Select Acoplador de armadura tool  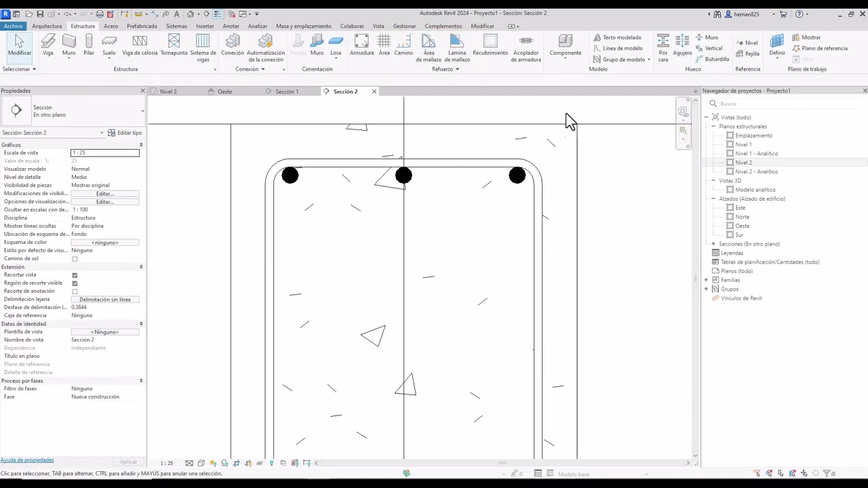(x=526, y=48)
